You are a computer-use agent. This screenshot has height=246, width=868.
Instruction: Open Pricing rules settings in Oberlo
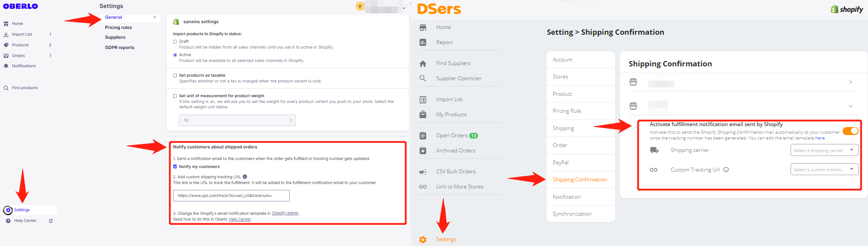[118, 28]
